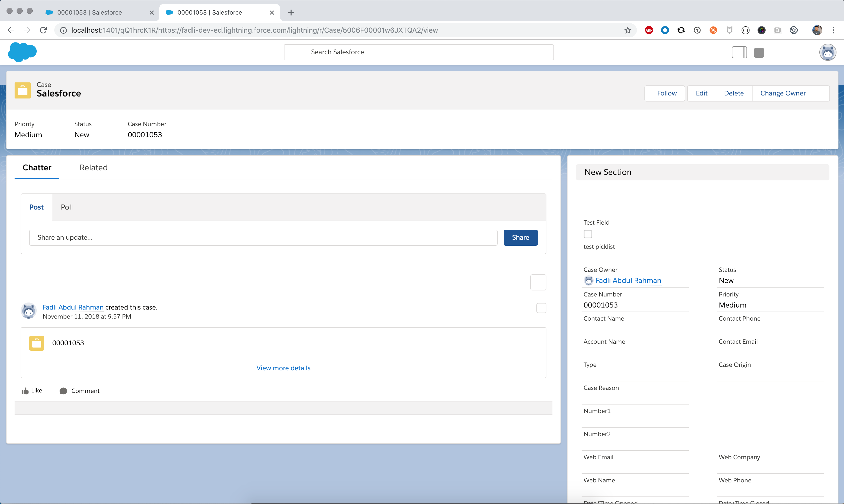This screenshot has height=504, width=844.
Task: Click the Salesforce cloud logo
Action: pos(22,52)
